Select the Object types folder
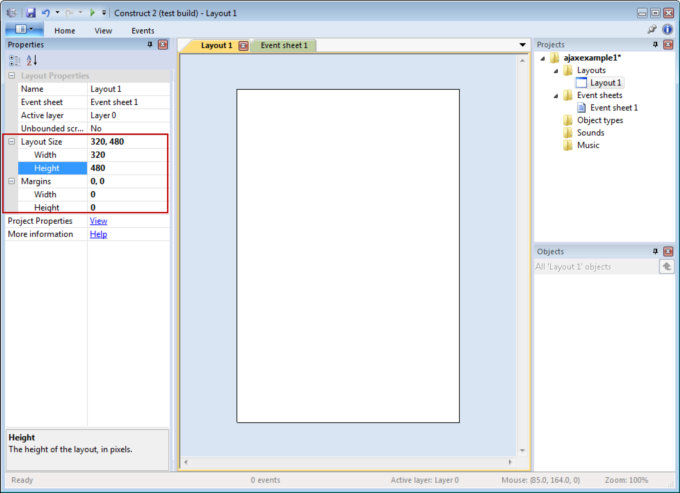 593,120
